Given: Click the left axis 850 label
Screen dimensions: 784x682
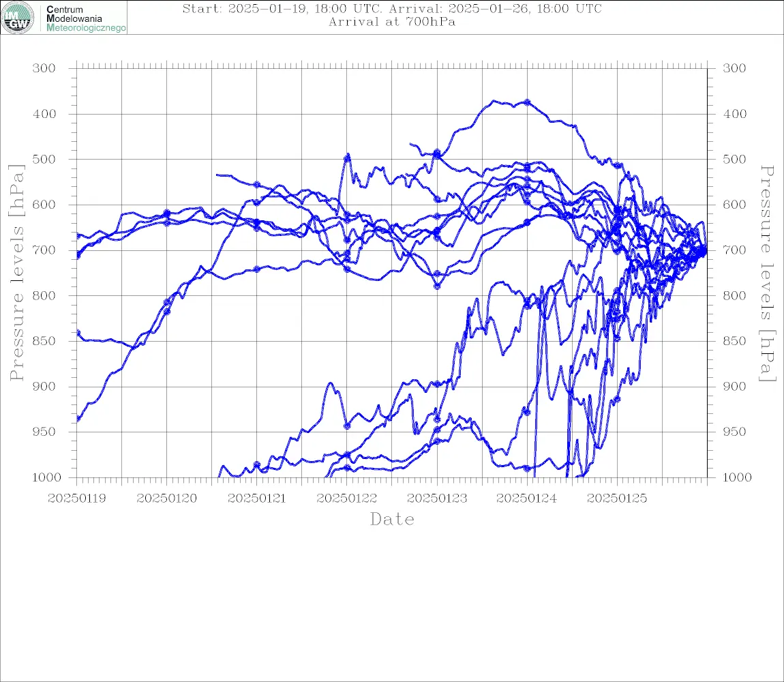Looking at the screenshot, I should 44,341.
